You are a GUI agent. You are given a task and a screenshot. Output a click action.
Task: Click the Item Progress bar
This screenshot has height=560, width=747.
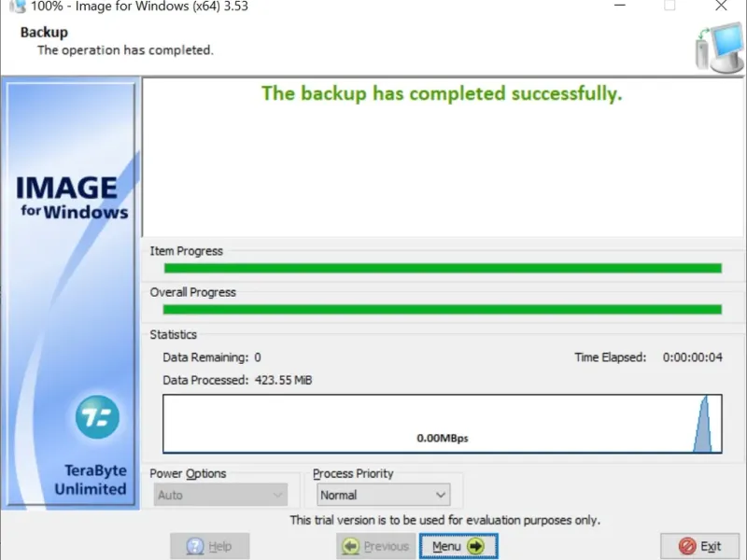pyautogui.click(x=443, y=268)
